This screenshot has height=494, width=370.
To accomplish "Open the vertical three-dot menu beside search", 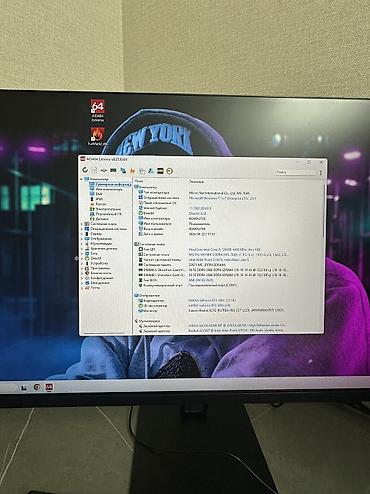I will (321, 173).
